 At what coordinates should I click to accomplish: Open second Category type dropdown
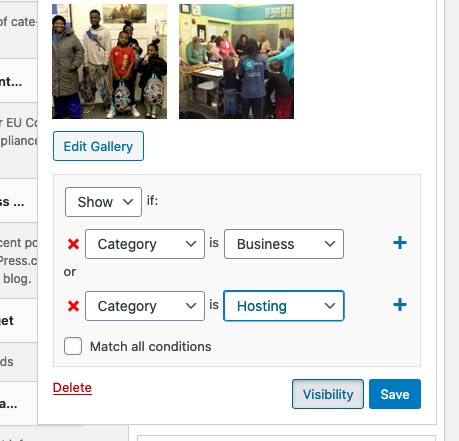pyautogui.click(x=145, y=306)
